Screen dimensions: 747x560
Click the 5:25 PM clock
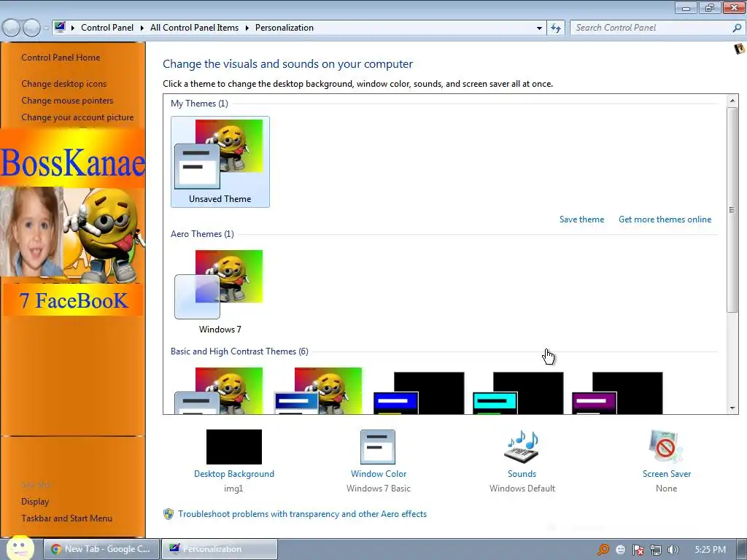711,550
